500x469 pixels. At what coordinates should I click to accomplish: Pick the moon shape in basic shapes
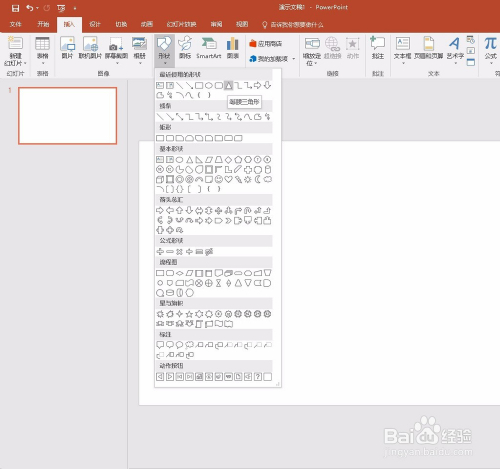[x=258, y=180]
